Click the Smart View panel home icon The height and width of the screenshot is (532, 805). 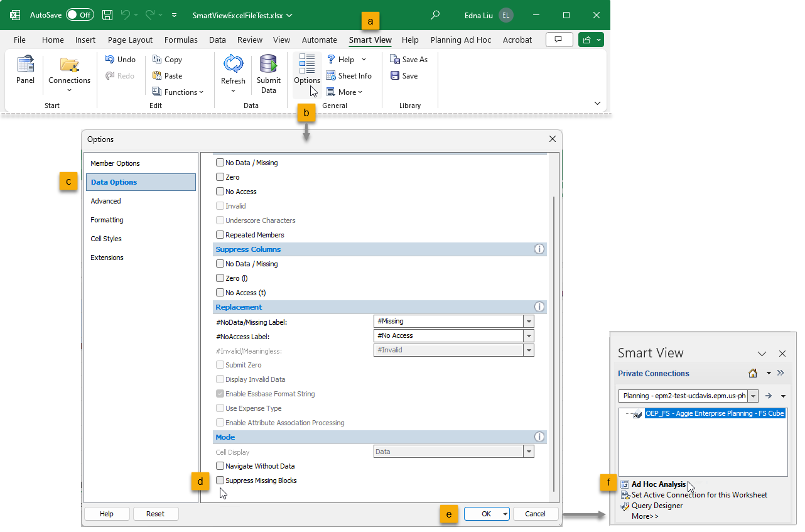pyautogui.click(x=753, y=373)
